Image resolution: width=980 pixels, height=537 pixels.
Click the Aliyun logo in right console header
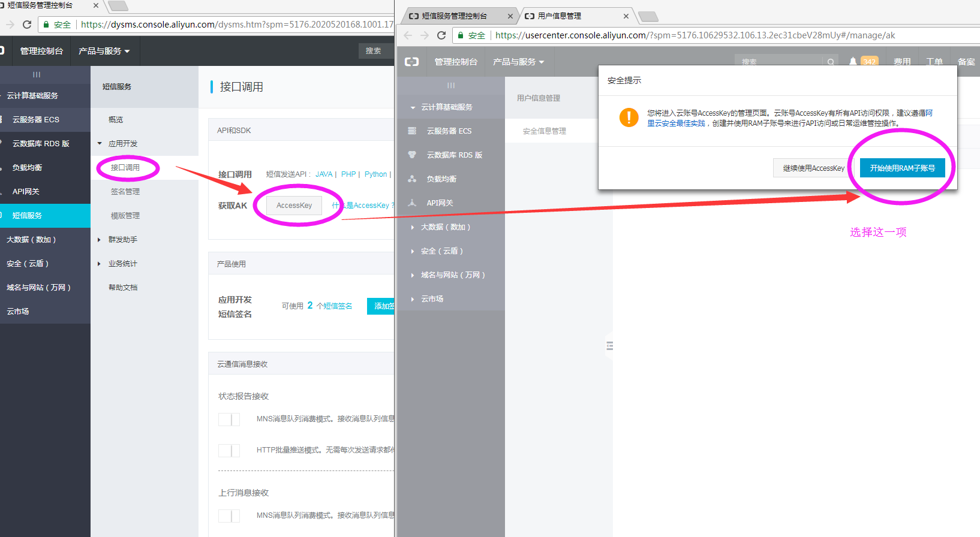click(x=411, y=62)
